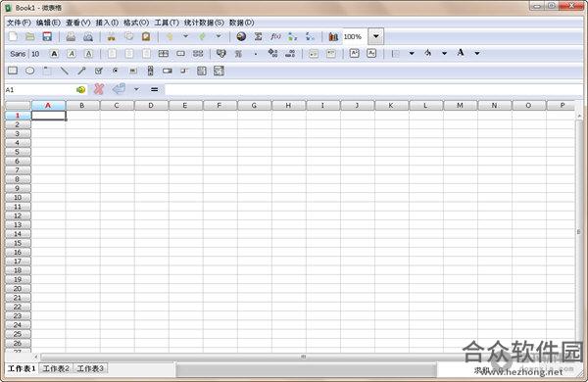Image resolution: width=588 pixels, height=382 pixels.
Task: Copy the selection with the copy icon
Action: [x=128, y=36]
